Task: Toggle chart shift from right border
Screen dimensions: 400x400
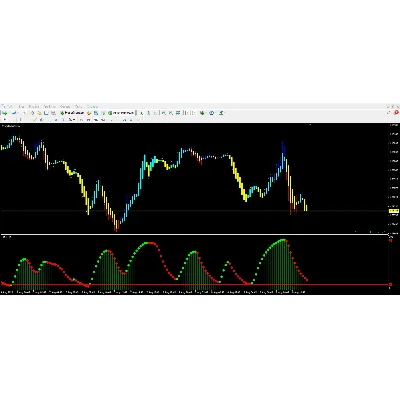Action: coord(193,113)
